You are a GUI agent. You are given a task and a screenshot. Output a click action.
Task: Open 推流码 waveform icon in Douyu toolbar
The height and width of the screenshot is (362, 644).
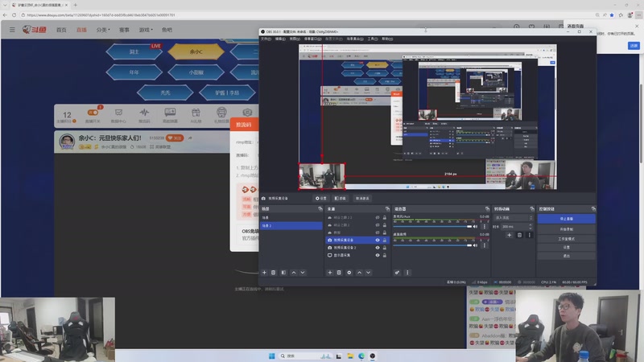[x=144, y=115]
